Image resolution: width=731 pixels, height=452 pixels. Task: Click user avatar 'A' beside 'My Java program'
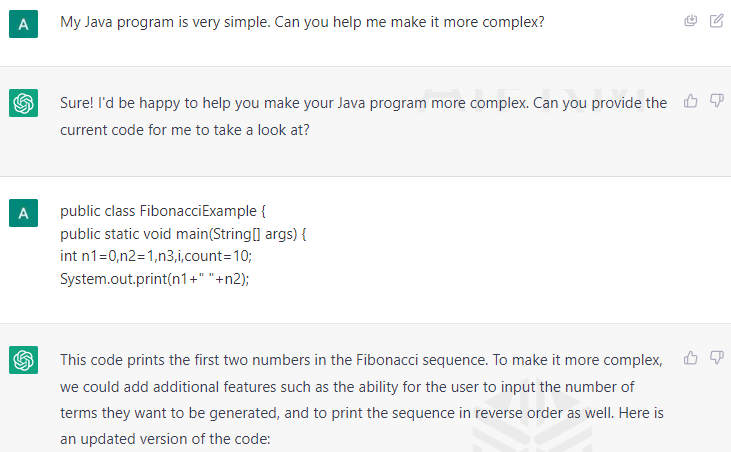click(x=23, y=24)
